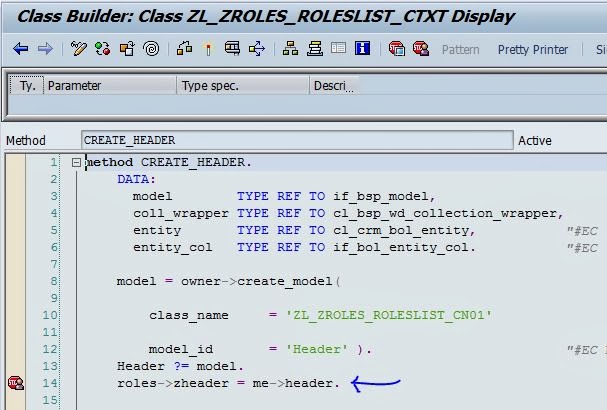Screen dimensions: 607x410
Task: Click the Ty. column header
Action: coord(27,86)
